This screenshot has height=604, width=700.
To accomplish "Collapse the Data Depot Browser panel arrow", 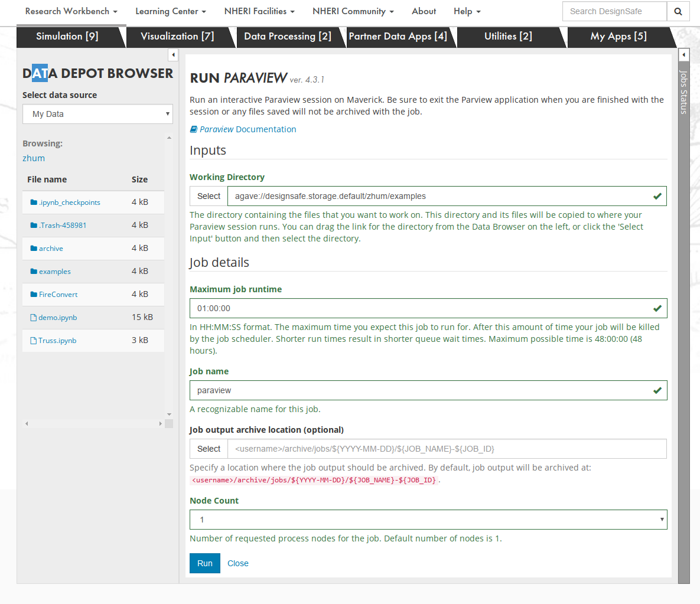I will click(x=173, y=55).
